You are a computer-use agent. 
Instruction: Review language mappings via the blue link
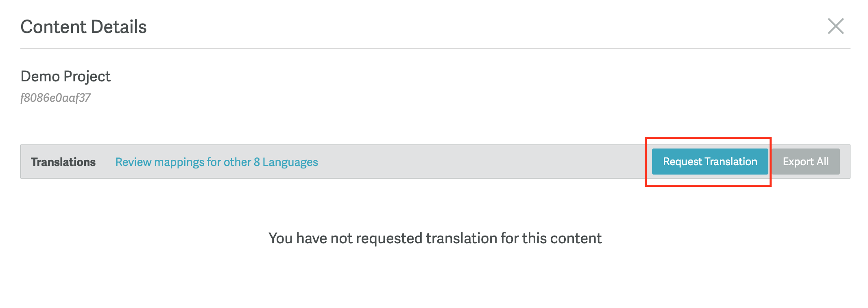(x=216, y=162)
